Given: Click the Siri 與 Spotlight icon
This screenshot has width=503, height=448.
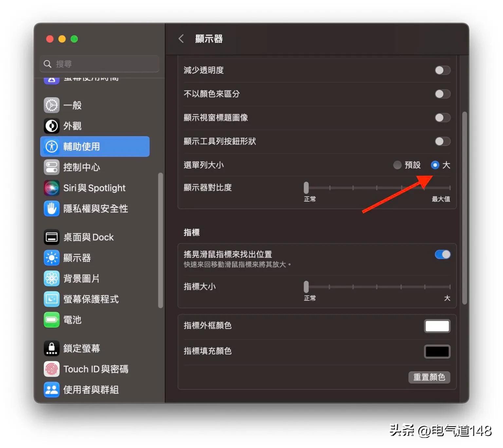Looking at the screenshot, I should [51, 188].
